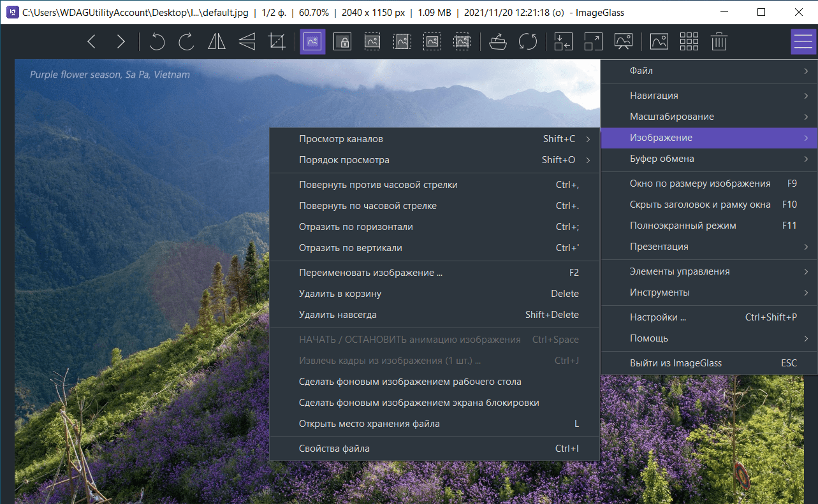The height and width of the screenshot is (504, 818).
Task: Toggle the highlighted auto zoom mode icon
Action: 313,42
